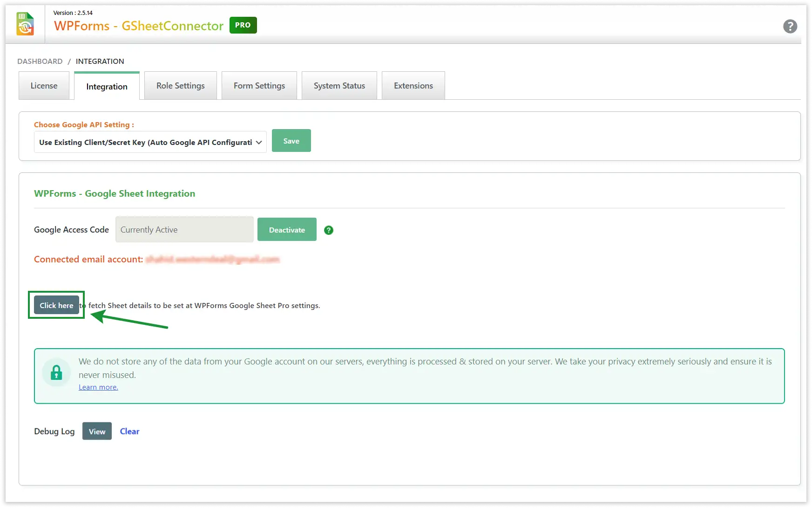View the System Status tab
Screen dimensions: 812x508
(x=339, y=85)
